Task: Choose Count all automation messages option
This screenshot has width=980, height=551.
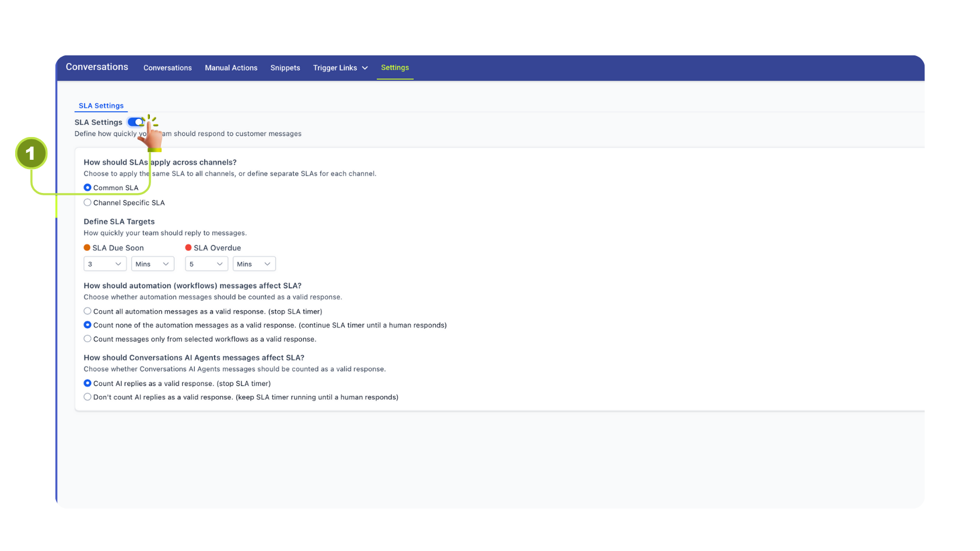Action: point(87,311)
